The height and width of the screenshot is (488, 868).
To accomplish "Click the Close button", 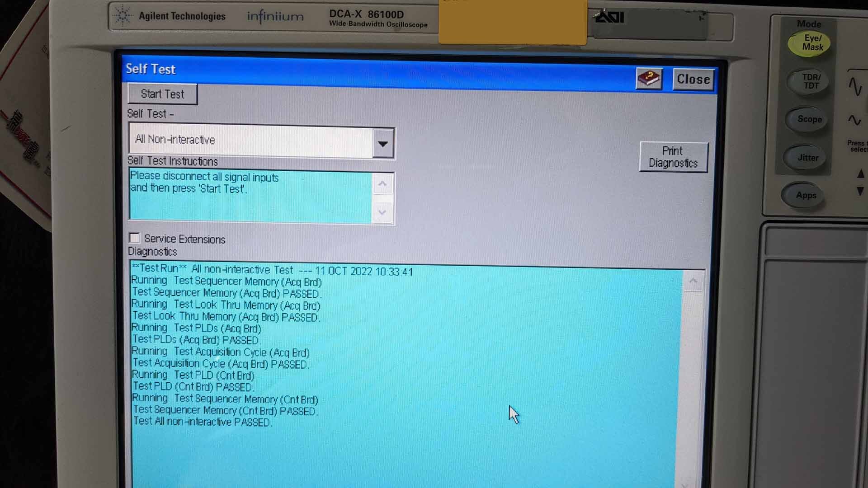I will coord(693,79).
